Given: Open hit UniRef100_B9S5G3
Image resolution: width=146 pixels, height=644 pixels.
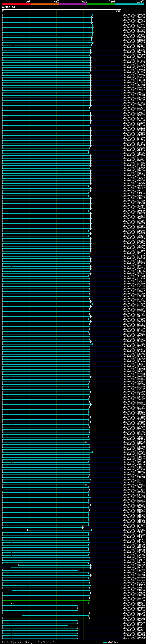Looking at the screenshot, I should tap(134, 118).
